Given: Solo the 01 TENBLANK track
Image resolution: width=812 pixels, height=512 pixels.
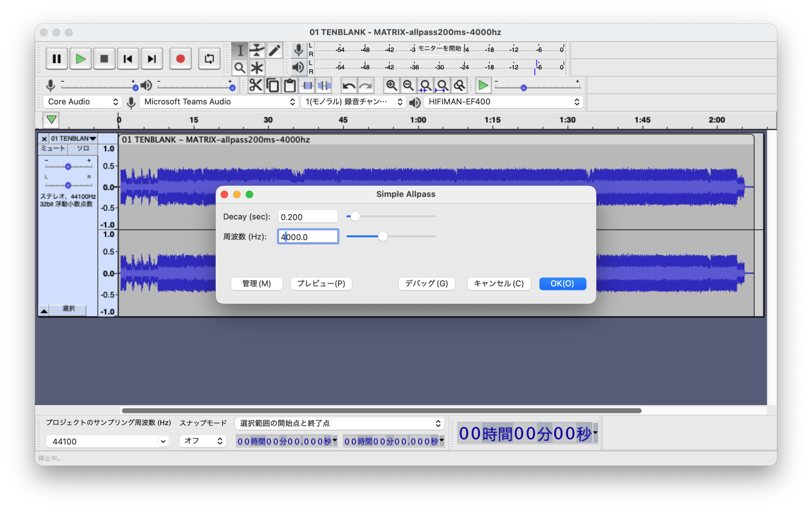Looking at the screenshot, I should (83, 149).
